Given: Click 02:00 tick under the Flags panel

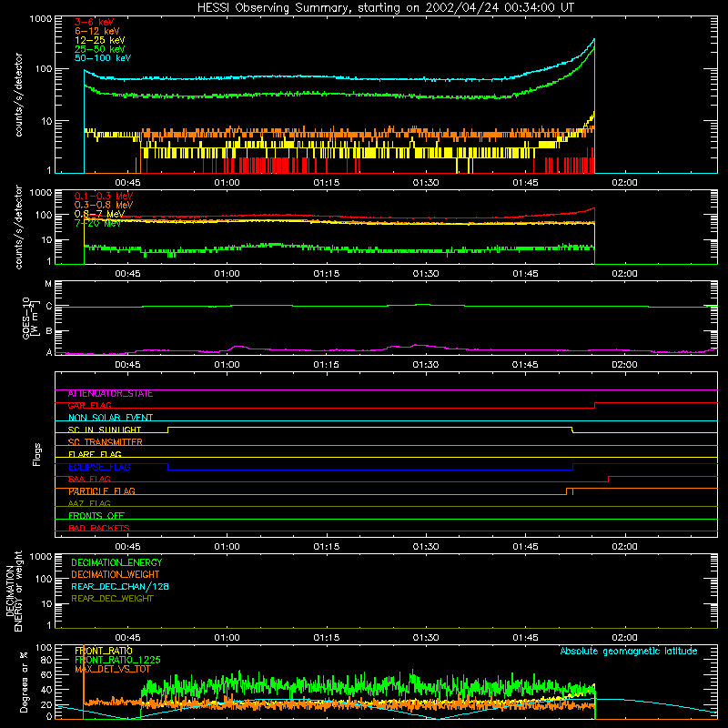Looking at the screenshot, I should point(624,547).
